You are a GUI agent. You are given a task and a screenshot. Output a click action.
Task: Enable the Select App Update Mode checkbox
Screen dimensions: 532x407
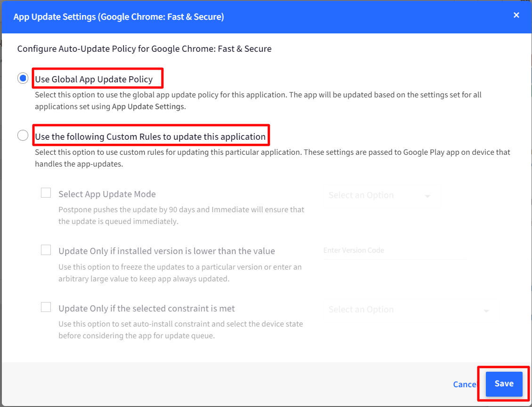pos(46,193)
